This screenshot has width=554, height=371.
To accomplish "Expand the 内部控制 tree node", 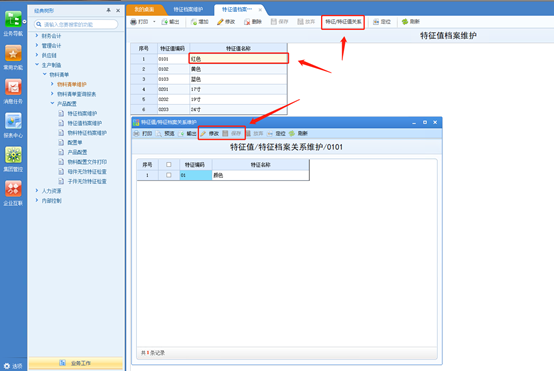I will [x=37, y=200].
